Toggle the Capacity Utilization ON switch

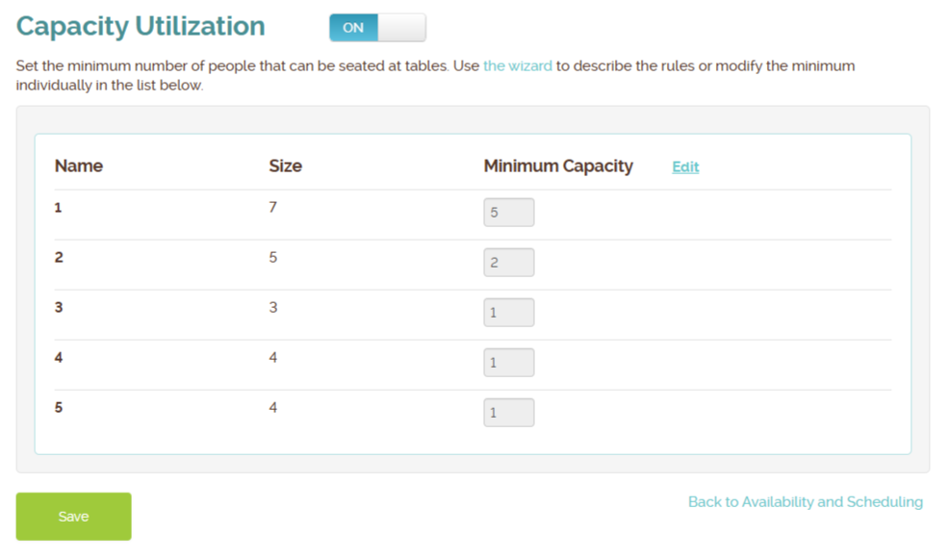pos(376,28)
